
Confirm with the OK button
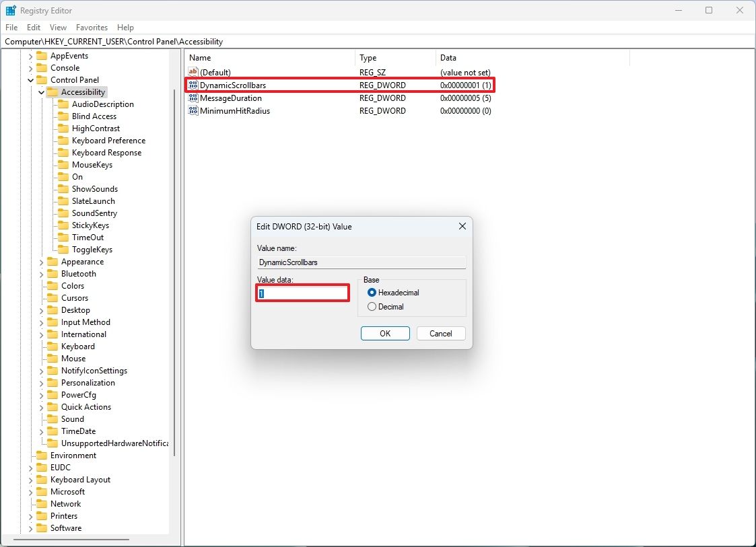tap(385, 333)
